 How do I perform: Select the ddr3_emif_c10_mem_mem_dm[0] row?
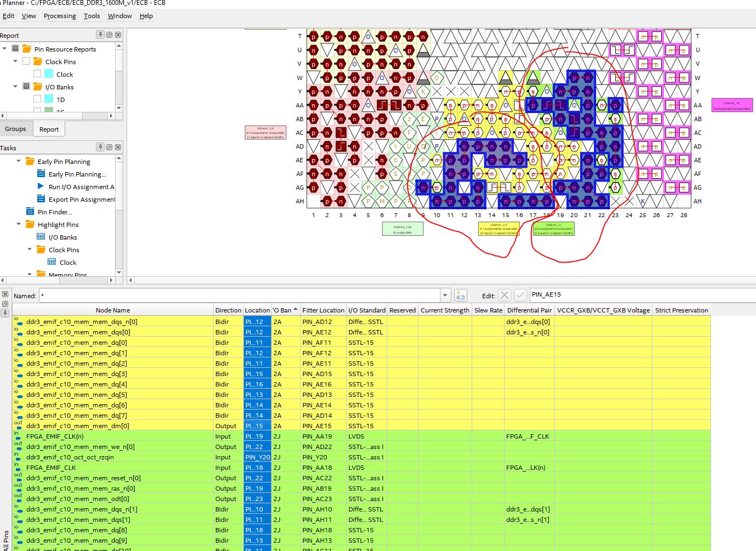click(x=362, y=426)
